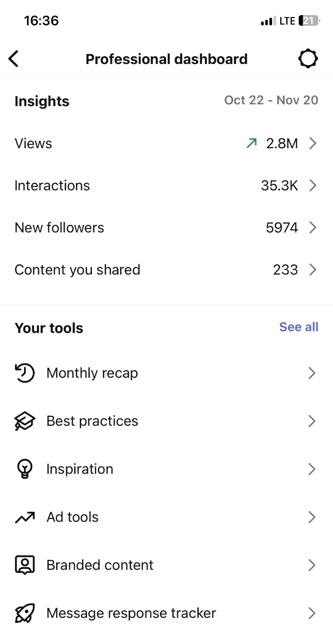
Task: Open settings via the gear icon
Action: pos(308,59)
